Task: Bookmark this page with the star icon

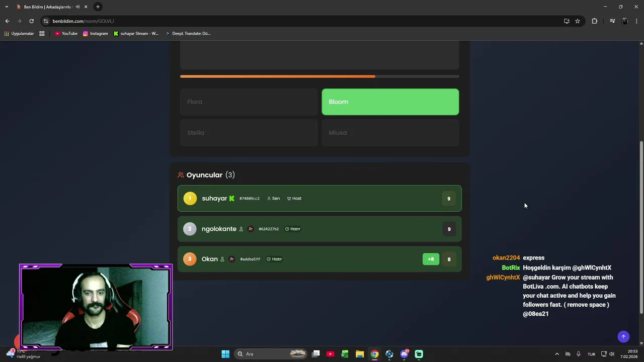Action: [578, 21]
